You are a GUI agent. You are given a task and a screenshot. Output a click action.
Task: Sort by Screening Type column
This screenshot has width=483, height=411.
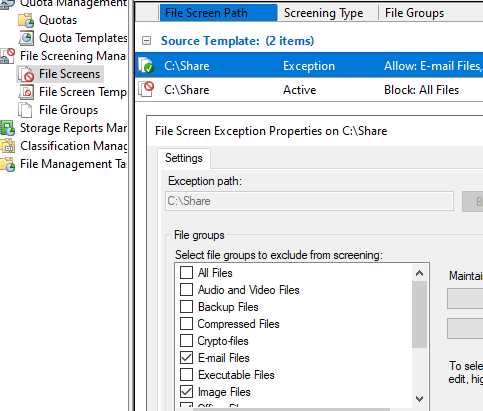(x=328, y=13)
